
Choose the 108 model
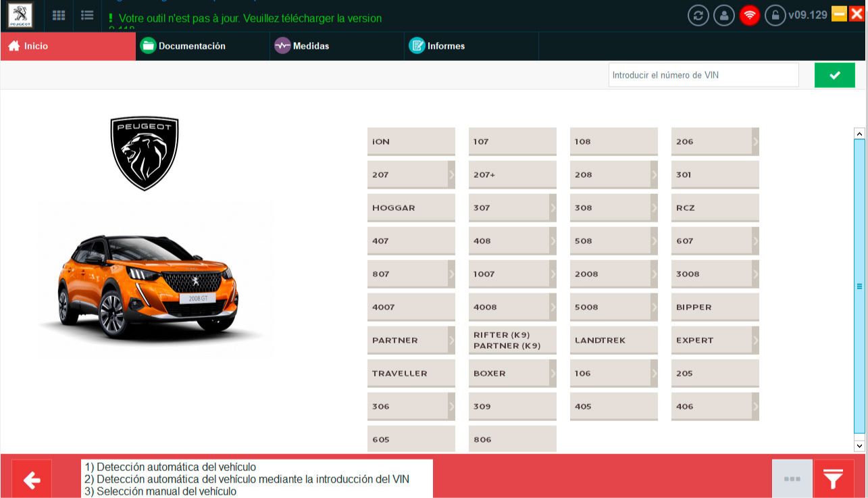tap(614, 141)
